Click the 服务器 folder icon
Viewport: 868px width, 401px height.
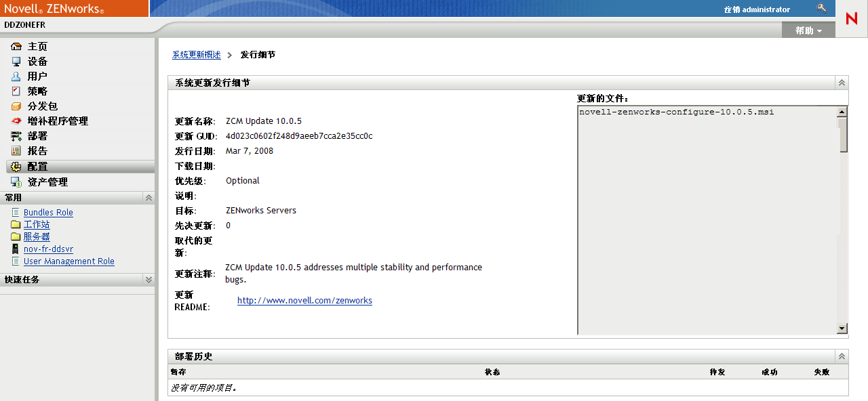(16, 237)
